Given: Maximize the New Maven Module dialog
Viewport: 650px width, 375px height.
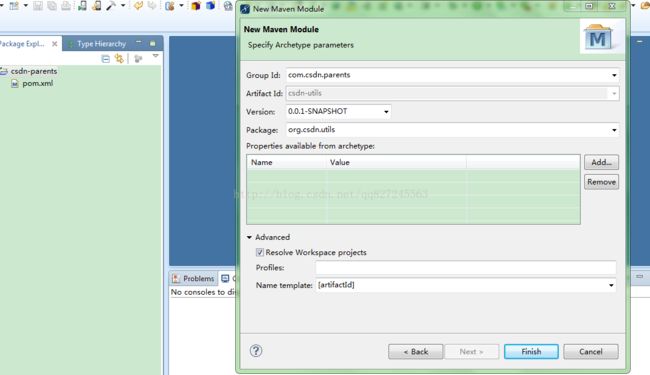Looking at the screenshot, I should click(x=589, y=6).
